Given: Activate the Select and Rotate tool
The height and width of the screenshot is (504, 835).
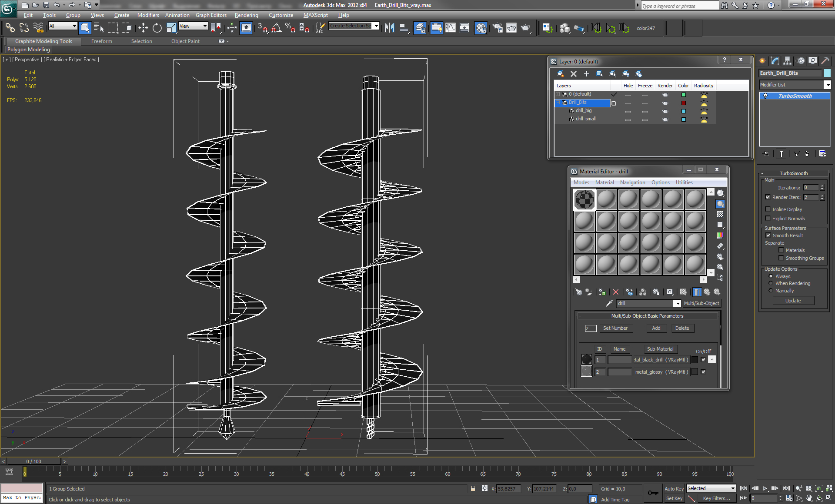Looking at the screenshot, I should (157, 28).
